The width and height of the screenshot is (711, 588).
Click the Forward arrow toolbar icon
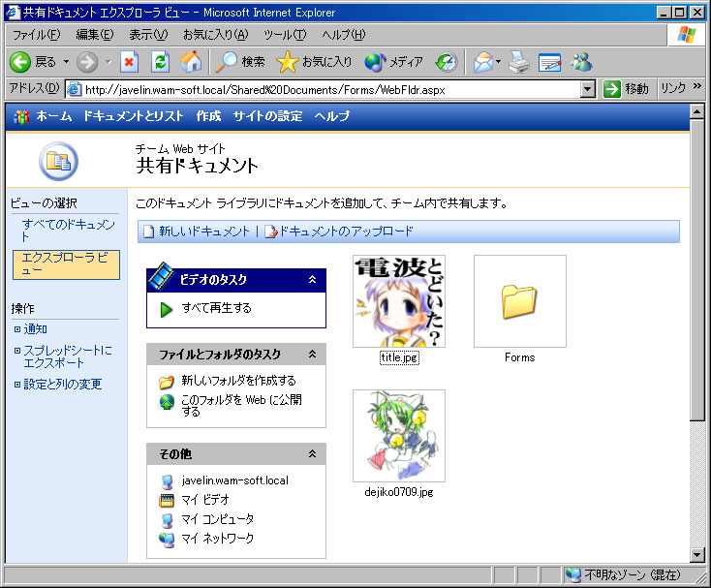click(86, 62)
